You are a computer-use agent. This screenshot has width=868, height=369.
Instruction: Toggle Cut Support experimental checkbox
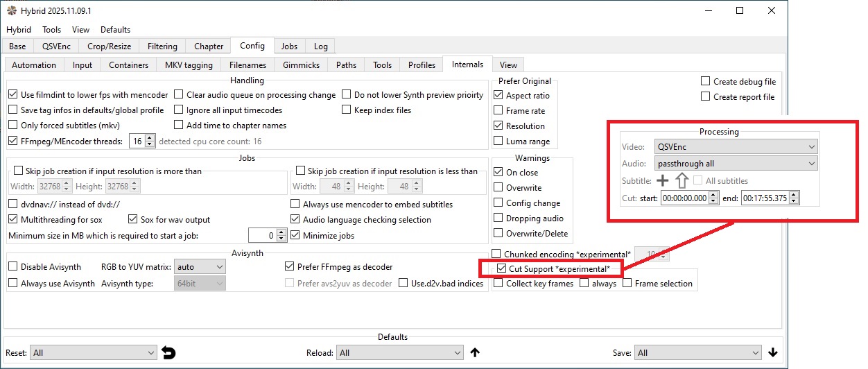pos(502,268)
